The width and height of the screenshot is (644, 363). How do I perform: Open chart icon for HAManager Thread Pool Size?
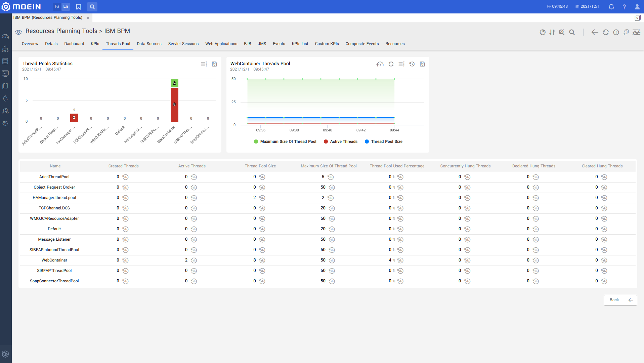tap(262, 198)
